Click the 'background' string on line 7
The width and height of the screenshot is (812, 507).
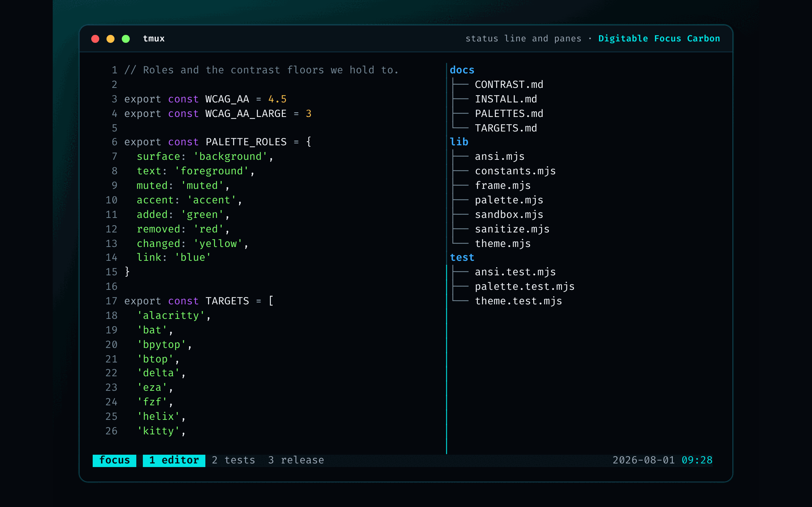click(230, 157)
